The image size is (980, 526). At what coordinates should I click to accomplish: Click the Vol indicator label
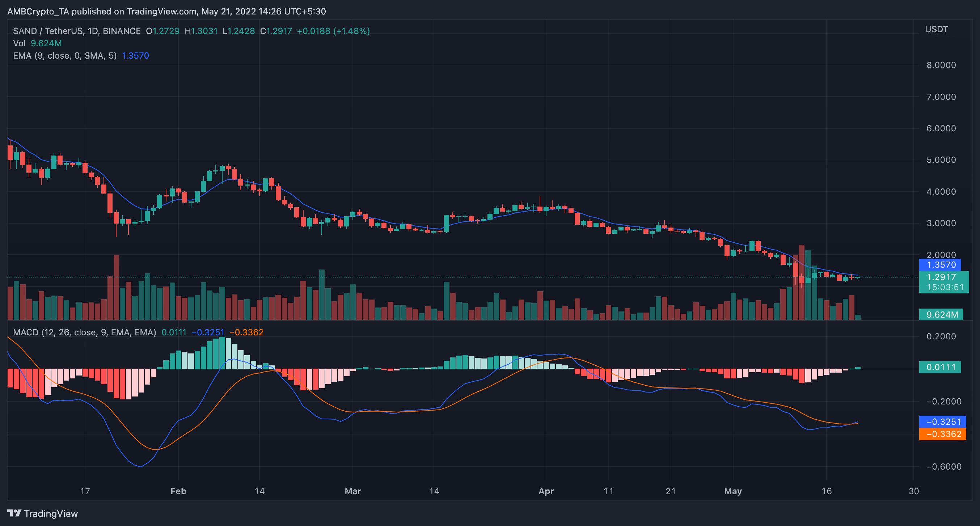click(x=19, y=43)
